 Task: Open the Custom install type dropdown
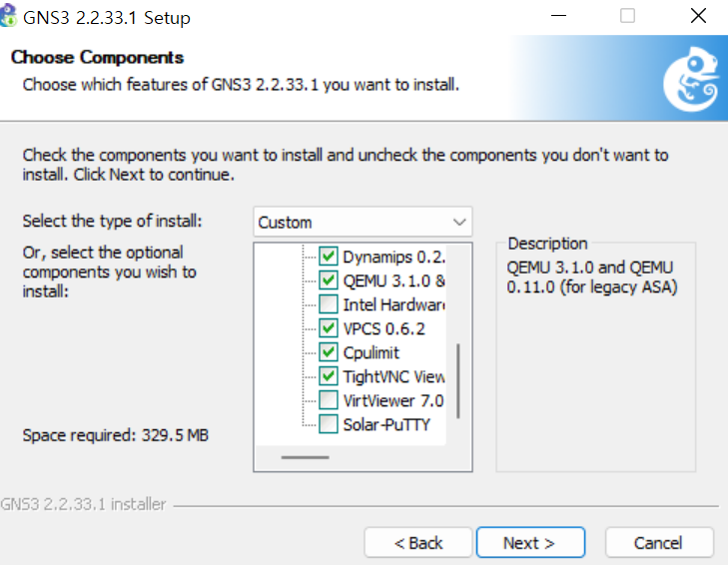click(363, 222)
